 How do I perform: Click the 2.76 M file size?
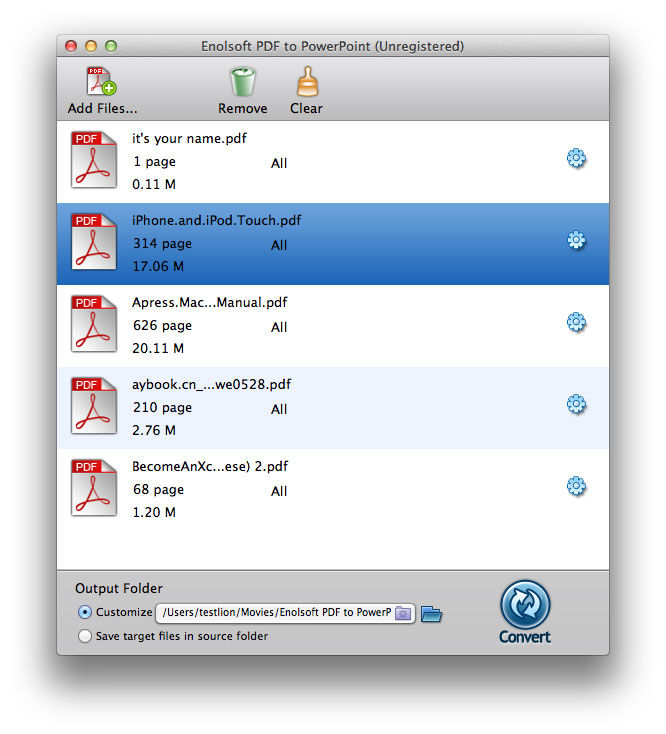click(154, 430)
